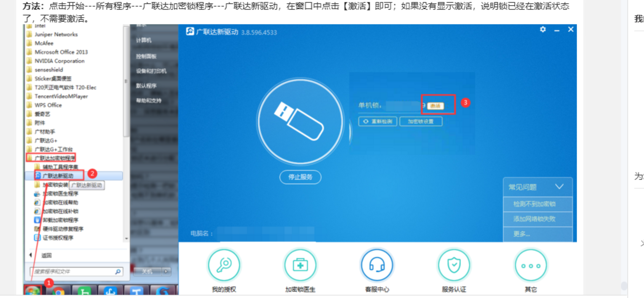Click the 加密锁设置 button
The height and width of the screenshot is (298, 644).
click(x=420, y=121)
